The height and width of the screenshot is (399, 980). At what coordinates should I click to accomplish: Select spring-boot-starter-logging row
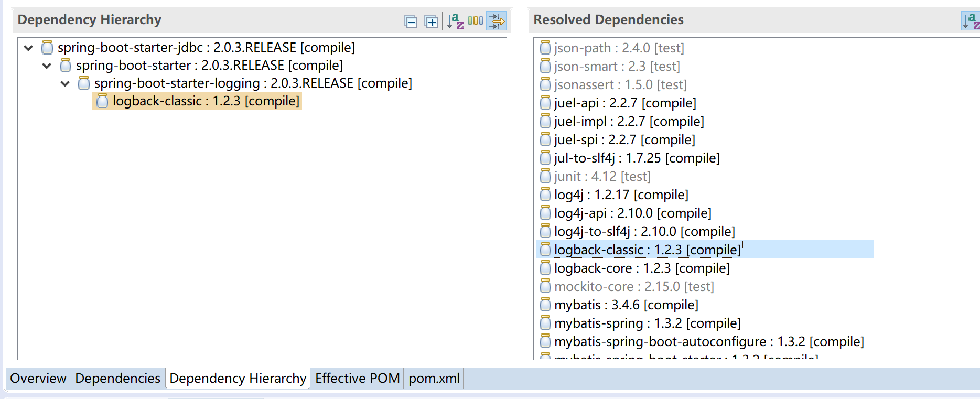pos(253,83)
